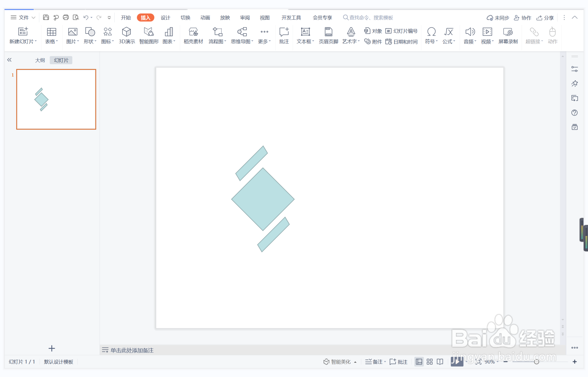Click the zoom slider handle
This screenshot has width=588, height=377.
536,362
